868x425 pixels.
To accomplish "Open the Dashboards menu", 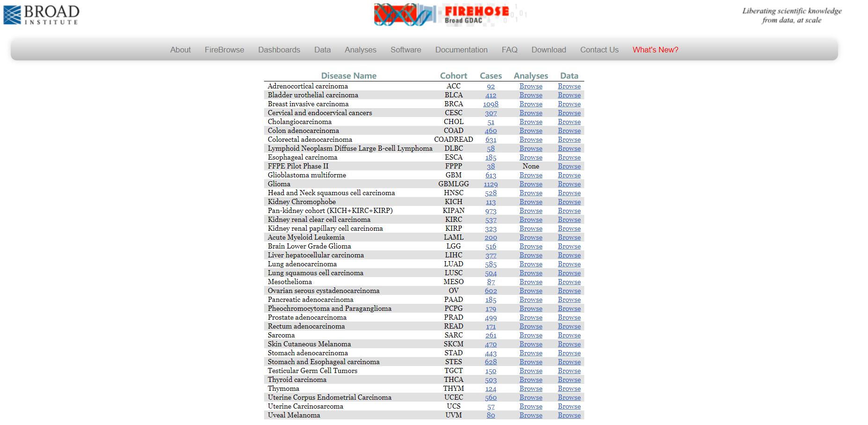I will (x=279, y=50).
